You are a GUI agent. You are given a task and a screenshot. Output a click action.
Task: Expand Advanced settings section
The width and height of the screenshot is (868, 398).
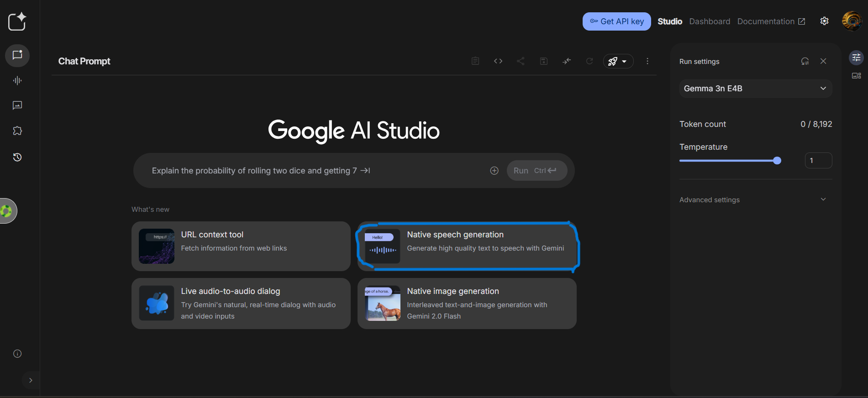click(755, 200)
